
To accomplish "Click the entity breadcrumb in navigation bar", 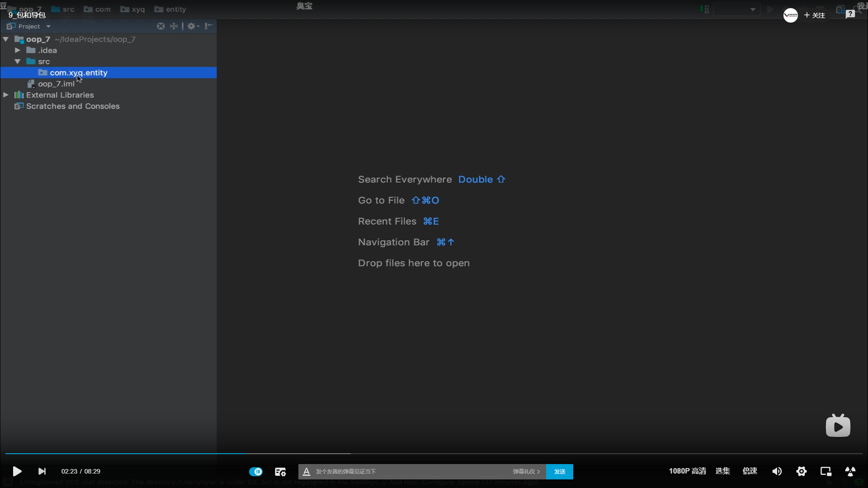I will click(x=175, y=9).
